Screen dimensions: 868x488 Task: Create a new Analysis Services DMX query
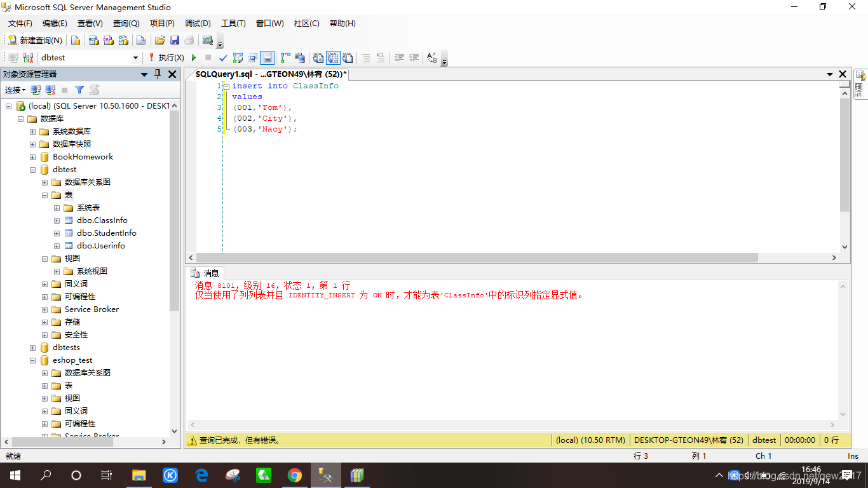point(109,40)
